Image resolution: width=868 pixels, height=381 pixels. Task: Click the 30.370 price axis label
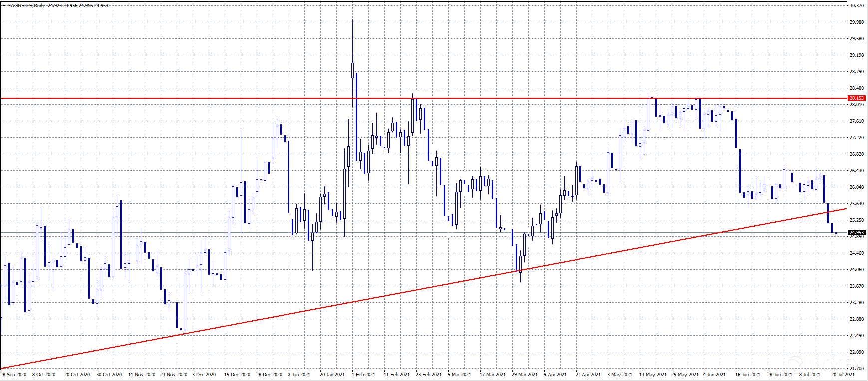tap(857, 6)
